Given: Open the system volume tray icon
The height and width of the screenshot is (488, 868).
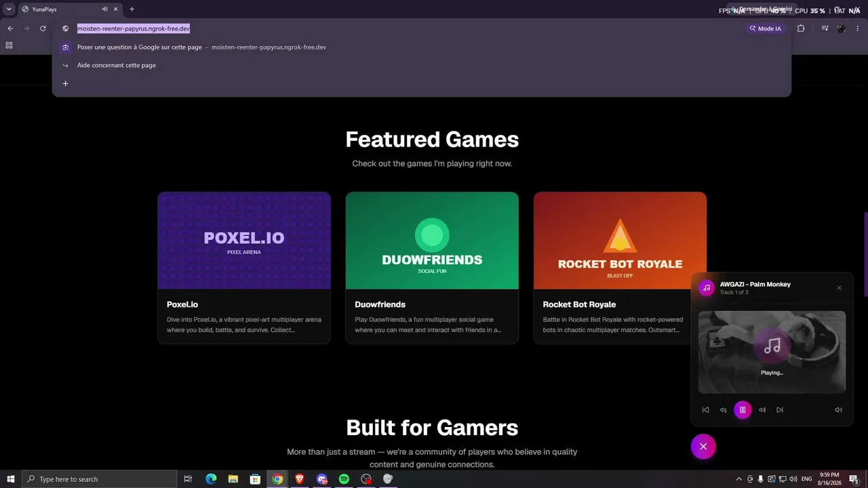Looking at the screenshot, I should click(x=793, y=479).
